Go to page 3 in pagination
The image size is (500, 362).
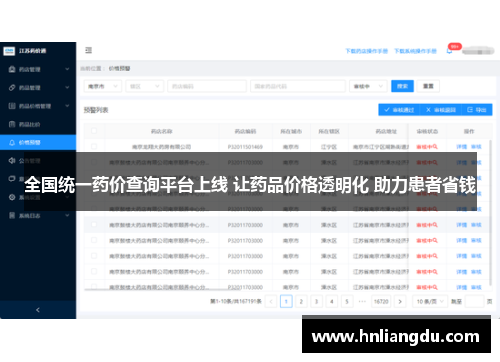tap(316, 302)
